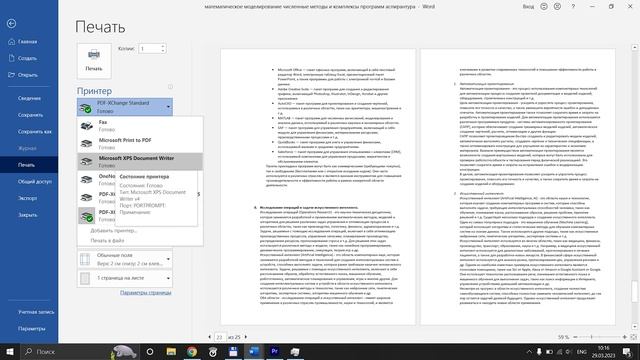Open the Параметры страницы link
Image resolution: width=640 pixels, height=360 pixels.
coord(145,293)
